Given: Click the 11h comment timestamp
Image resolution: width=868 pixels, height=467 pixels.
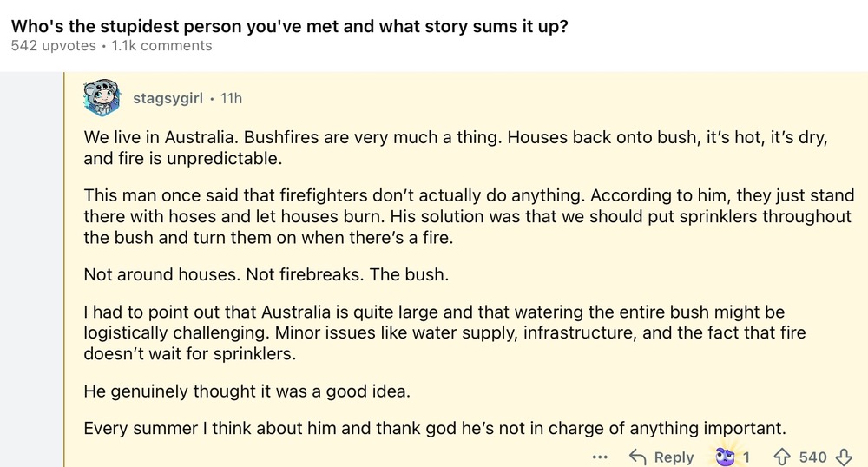Looking at the screenshot, I should coord(232,99).
